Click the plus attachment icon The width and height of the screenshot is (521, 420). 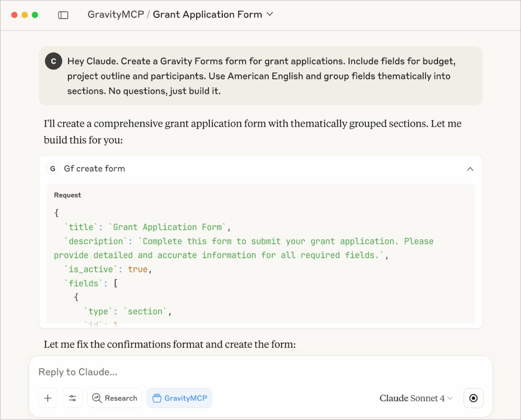tap(48, 398)
